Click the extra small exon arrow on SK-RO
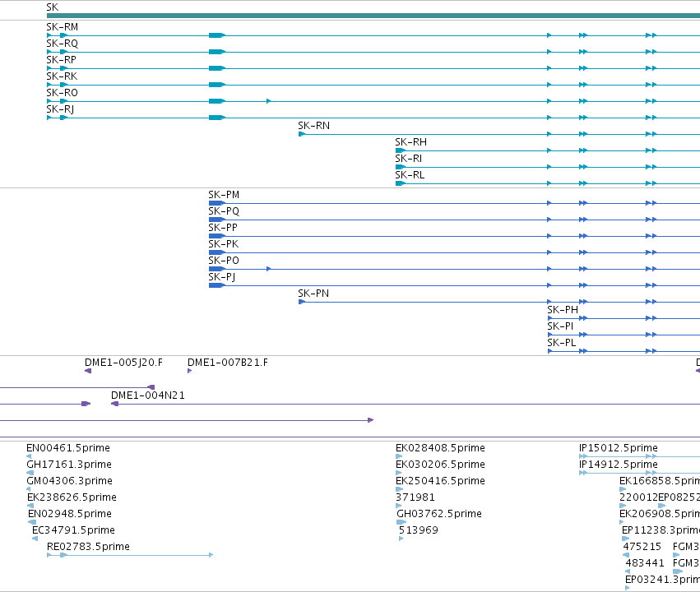 point(268,101)
